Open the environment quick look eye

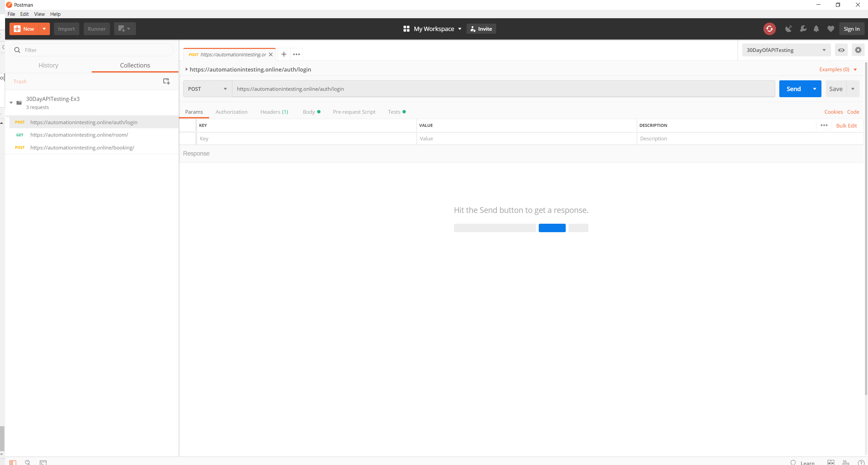point(841,50)
